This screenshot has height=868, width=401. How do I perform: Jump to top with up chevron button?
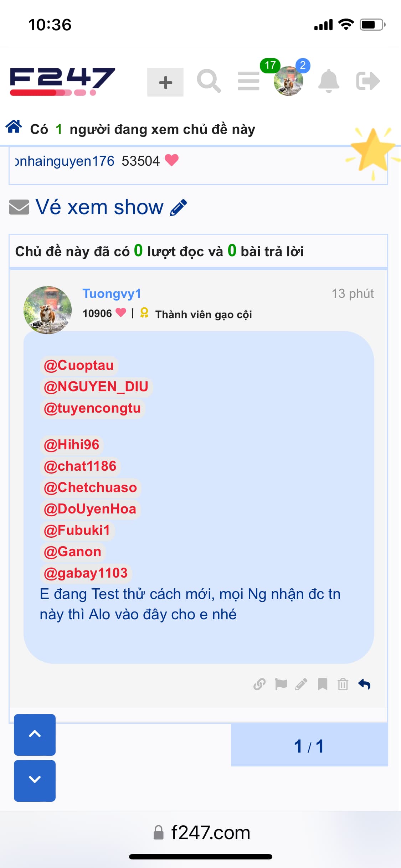click(x=35, y=735)
